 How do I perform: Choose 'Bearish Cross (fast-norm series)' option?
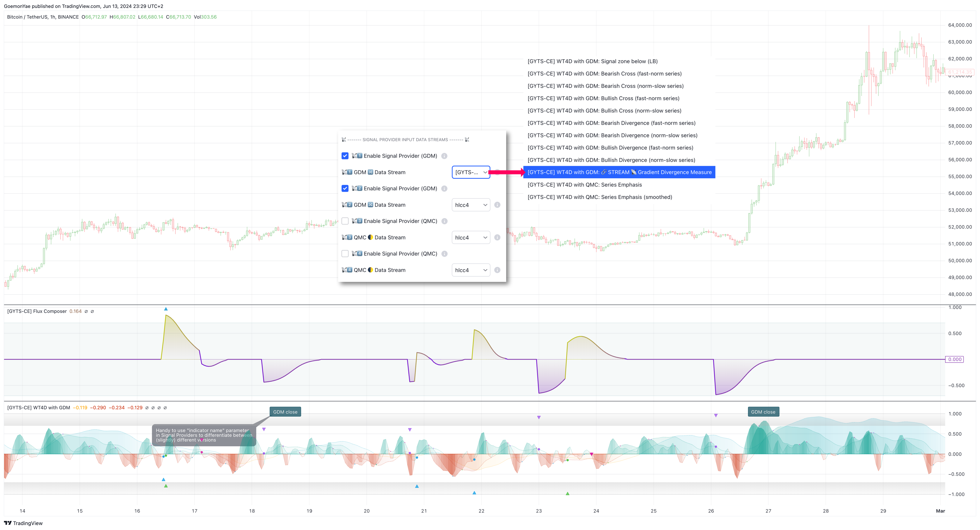(x=619, y=74)
